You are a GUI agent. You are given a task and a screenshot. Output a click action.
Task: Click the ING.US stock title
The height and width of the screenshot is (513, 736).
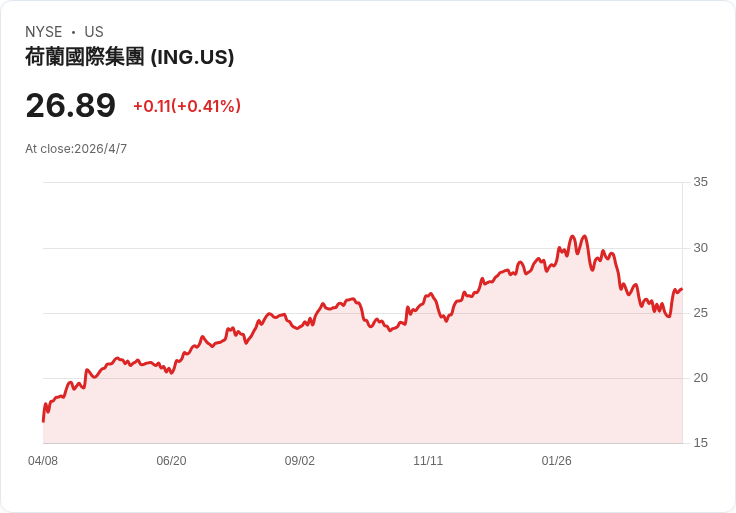point(130,57)
